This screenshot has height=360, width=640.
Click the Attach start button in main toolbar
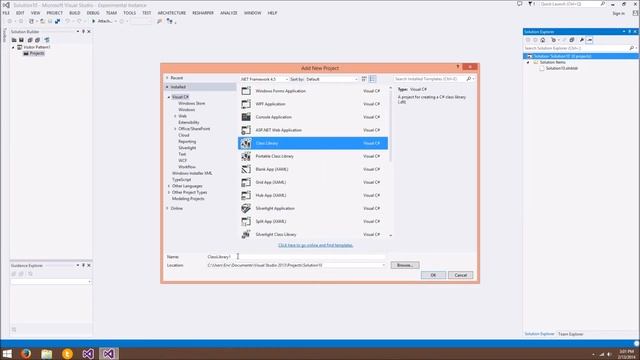tap(102, 21)
